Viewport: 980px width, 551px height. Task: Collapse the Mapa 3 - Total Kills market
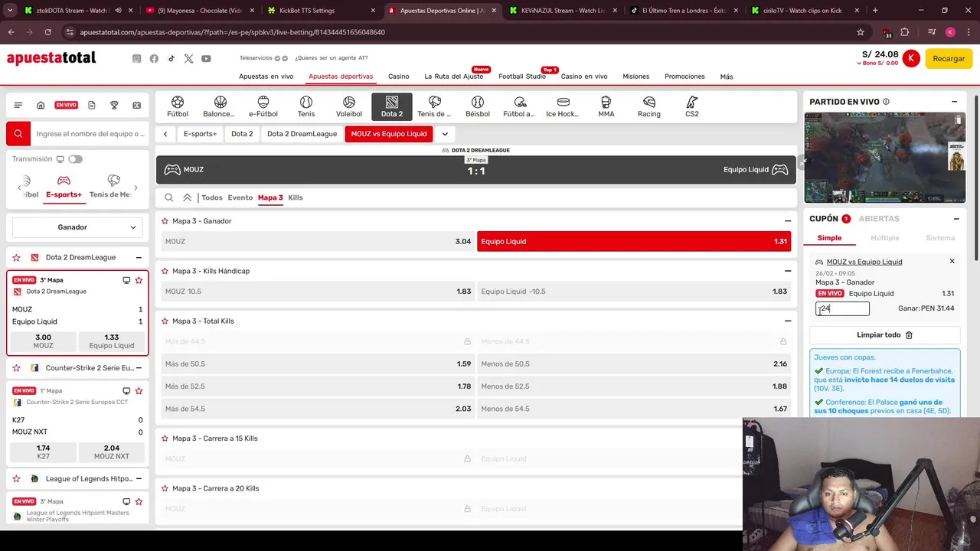click(x=788, y=321)
